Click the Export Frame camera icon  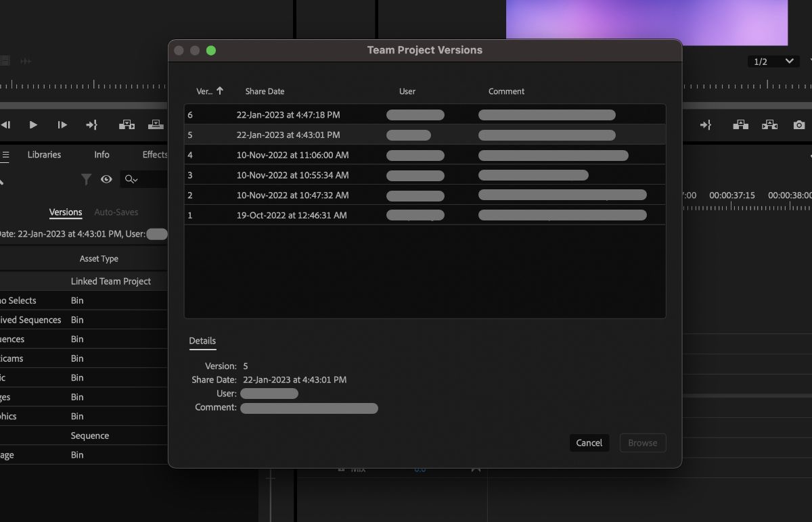[x=798, y=124]
